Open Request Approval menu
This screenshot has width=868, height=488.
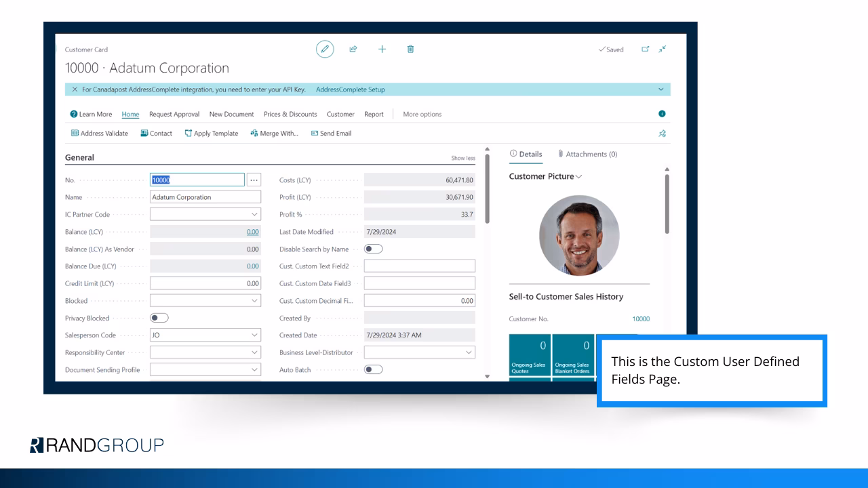coord(174,115)
